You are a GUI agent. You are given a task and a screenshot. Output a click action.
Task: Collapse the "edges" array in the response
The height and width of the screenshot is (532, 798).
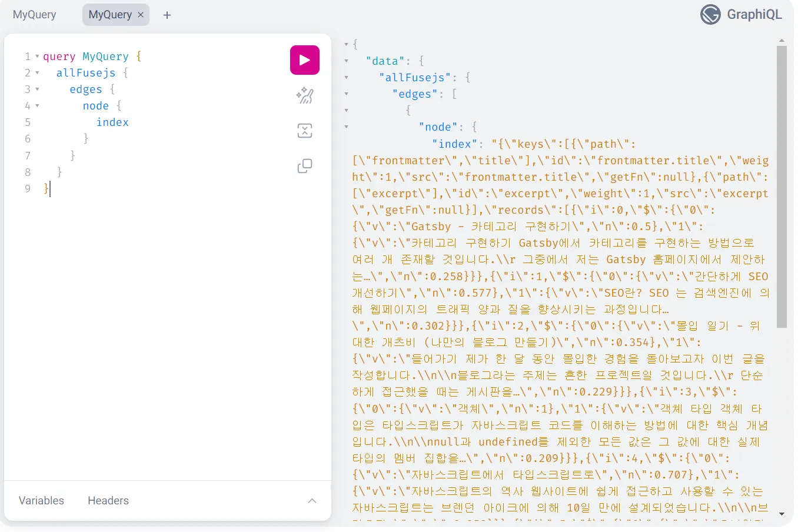346,94
